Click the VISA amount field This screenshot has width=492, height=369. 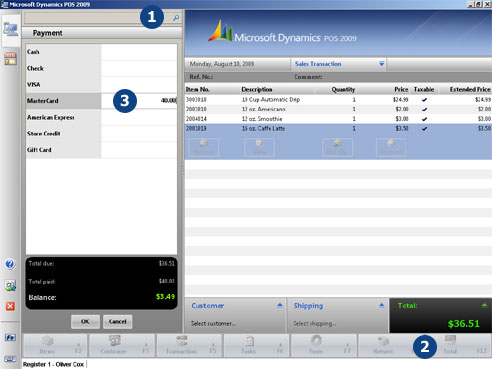tap(139, 85)
